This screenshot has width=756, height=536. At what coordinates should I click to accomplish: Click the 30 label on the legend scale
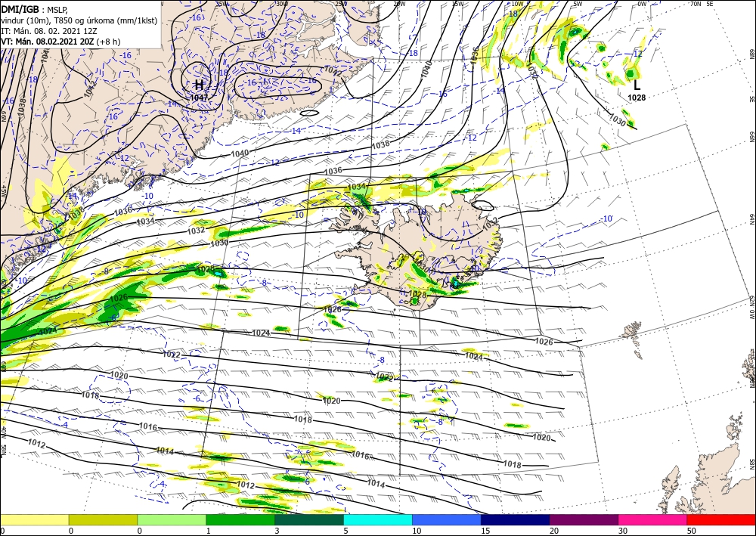pos(623,531)
